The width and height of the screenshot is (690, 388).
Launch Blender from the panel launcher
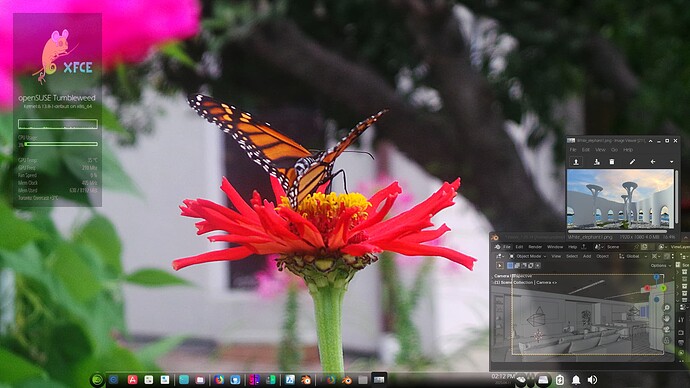point(306,379)
